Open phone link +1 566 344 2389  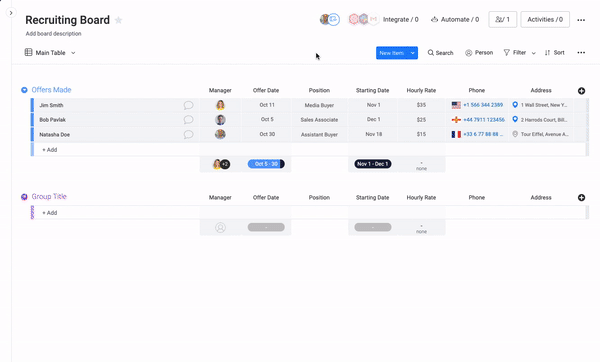point(483,105)
